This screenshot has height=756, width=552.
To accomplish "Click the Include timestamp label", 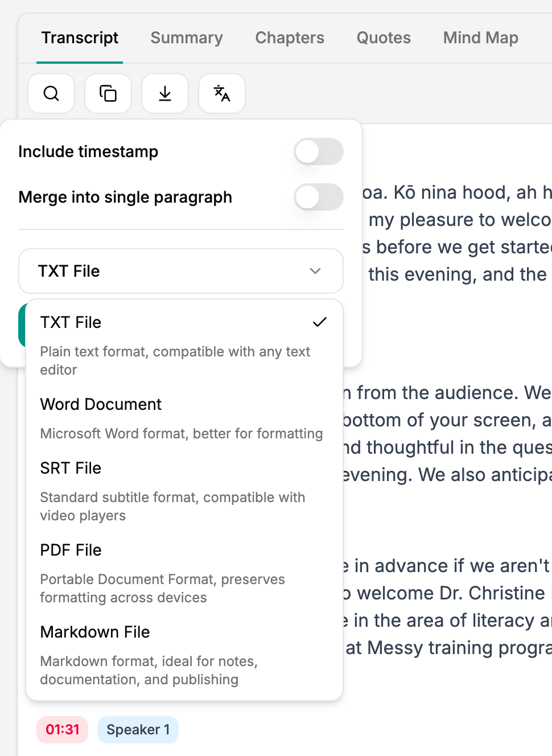I will [88, 151].
